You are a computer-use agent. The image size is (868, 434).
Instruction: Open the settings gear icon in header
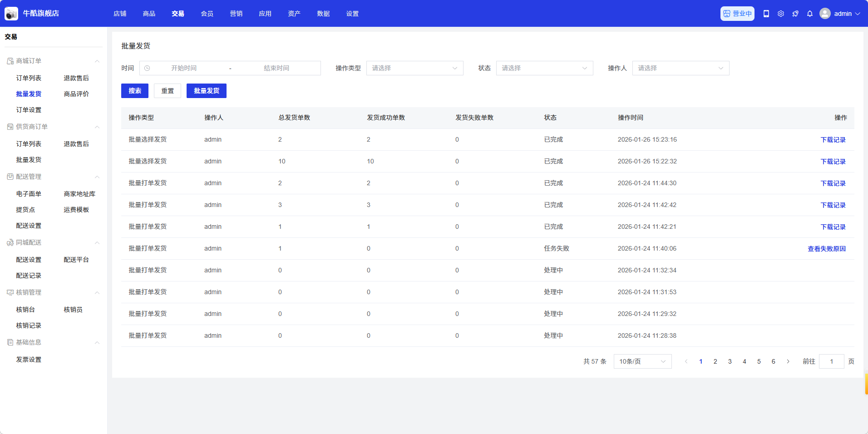(781, 14)
